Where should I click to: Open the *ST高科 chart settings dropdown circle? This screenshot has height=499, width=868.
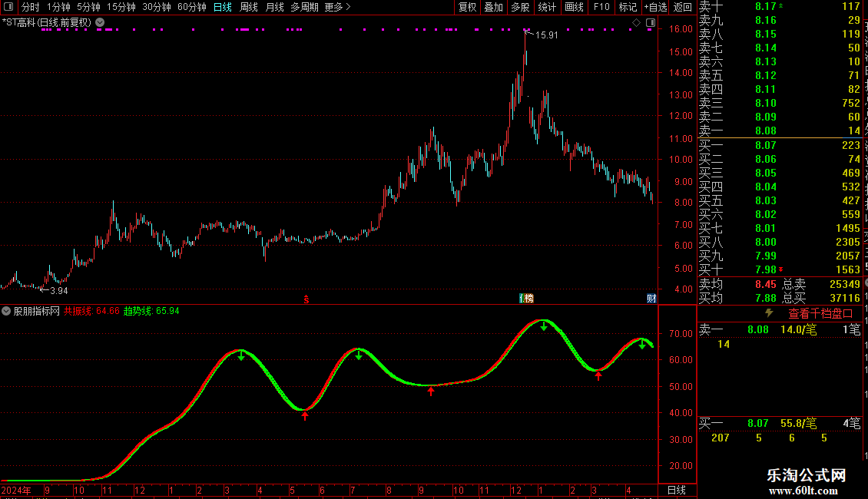point(100,23)
